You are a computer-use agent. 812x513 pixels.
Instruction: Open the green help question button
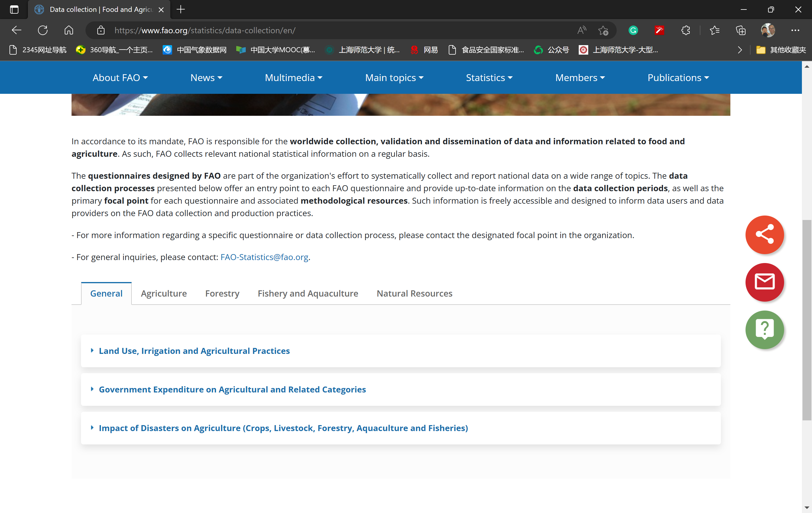764,329
